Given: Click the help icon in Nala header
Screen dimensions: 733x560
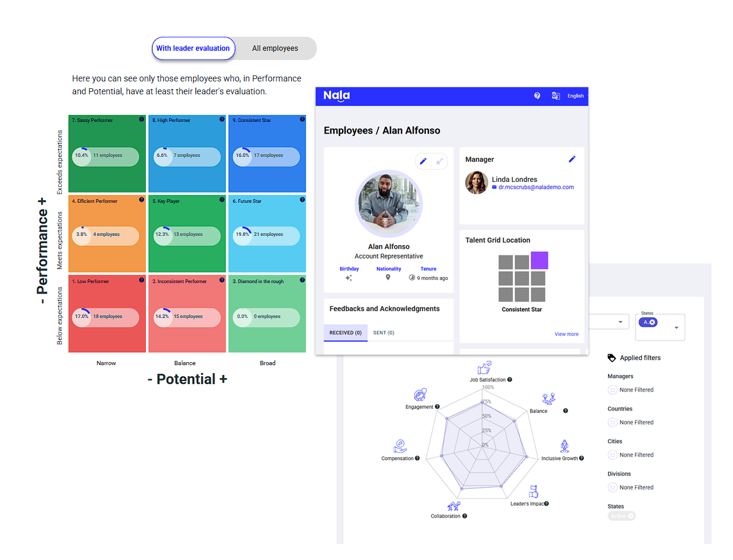Looking at the screenshot, I should (x=537, y=96).
